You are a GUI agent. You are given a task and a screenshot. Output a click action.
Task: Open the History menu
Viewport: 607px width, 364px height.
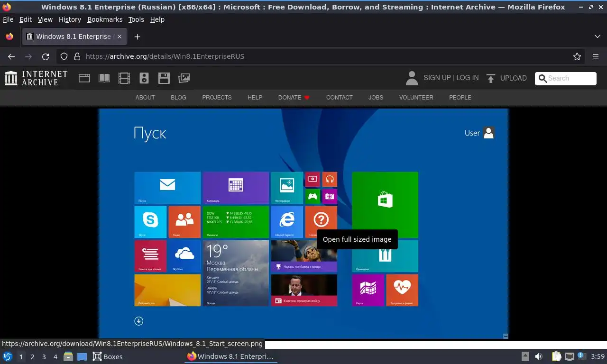[70, 19]
